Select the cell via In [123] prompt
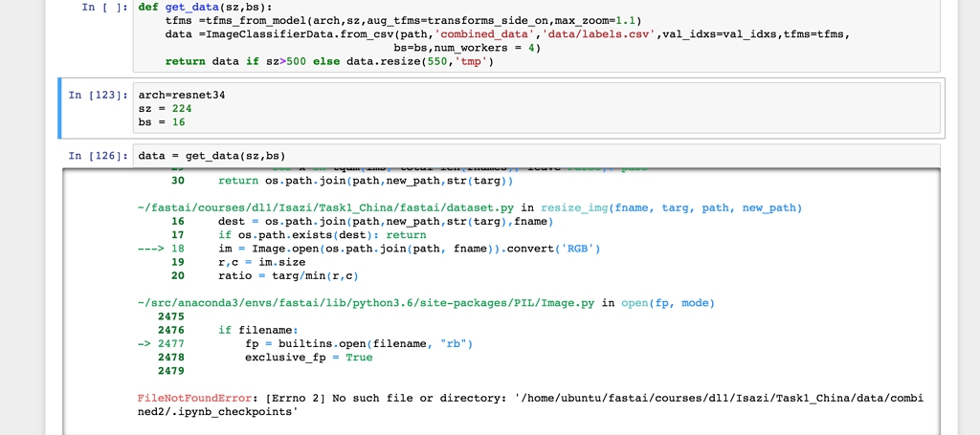Viewport: 980px width, 435px height. pyautogui.click(x=96, y=96)
